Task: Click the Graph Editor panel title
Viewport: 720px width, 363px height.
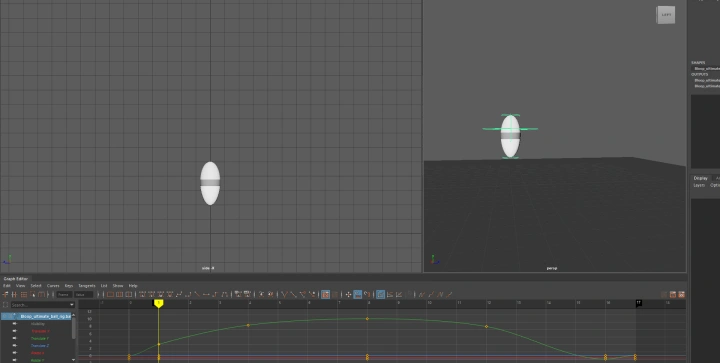Action: pyautogui.click(x=16, y=279)
